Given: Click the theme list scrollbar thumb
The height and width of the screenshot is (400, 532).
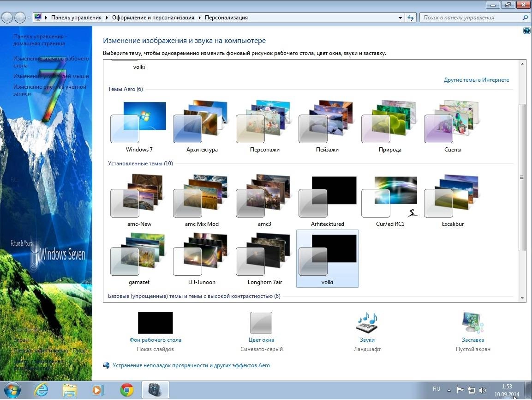Looking at the screenshot, I should click(x=522, y=177).
